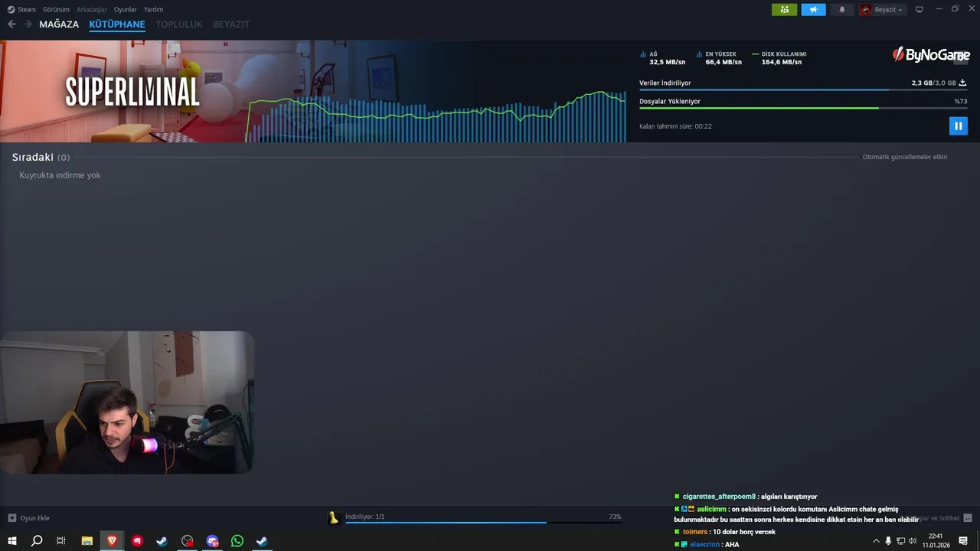Open the volume tray icon
This screenshot has height=551, width=980.
click(x=912, y=541)
